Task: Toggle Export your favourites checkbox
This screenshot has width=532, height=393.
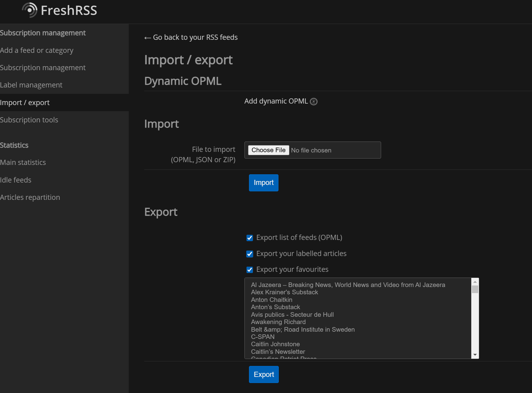Action: point(250,270)
